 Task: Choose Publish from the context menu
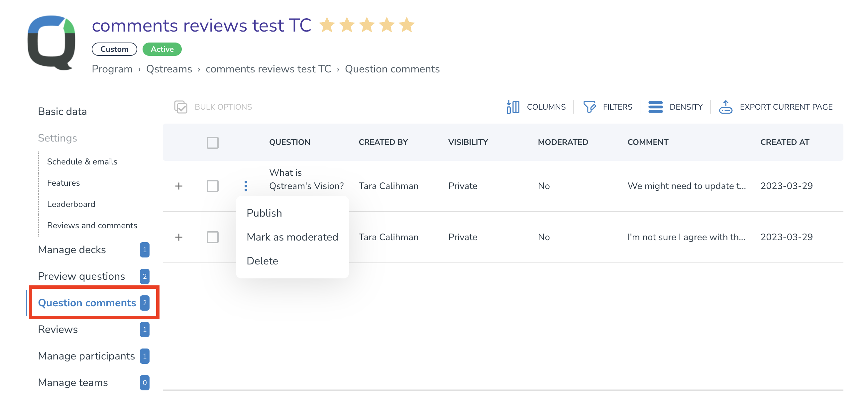[x=264, y=213]
